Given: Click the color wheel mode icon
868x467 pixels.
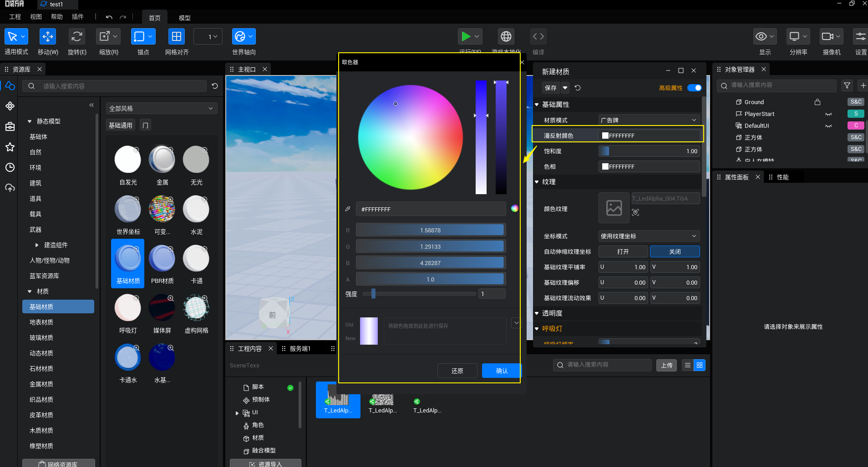Looking at the screenshot, I should pyautogui.click(x=514, y=208).
